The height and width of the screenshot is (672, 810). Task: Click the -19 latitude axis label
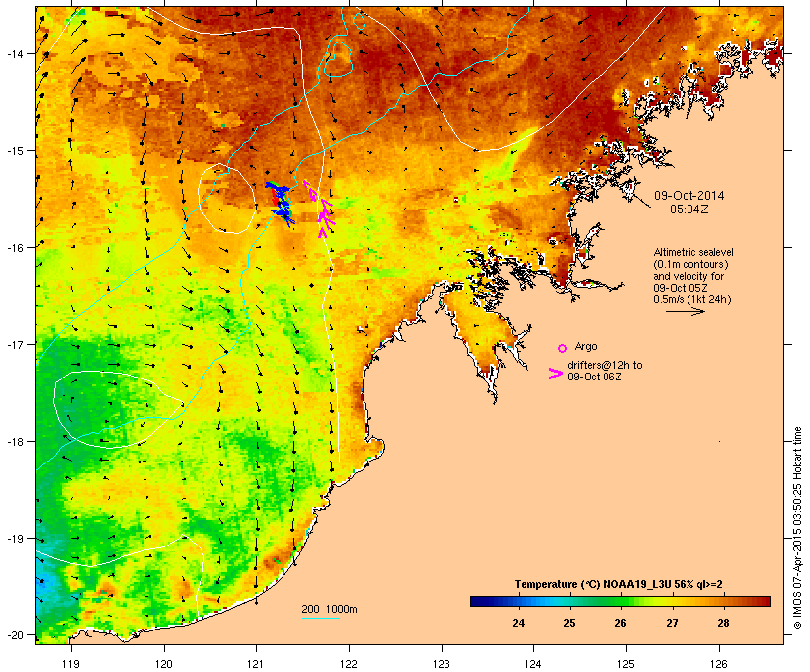click(14, 539)
